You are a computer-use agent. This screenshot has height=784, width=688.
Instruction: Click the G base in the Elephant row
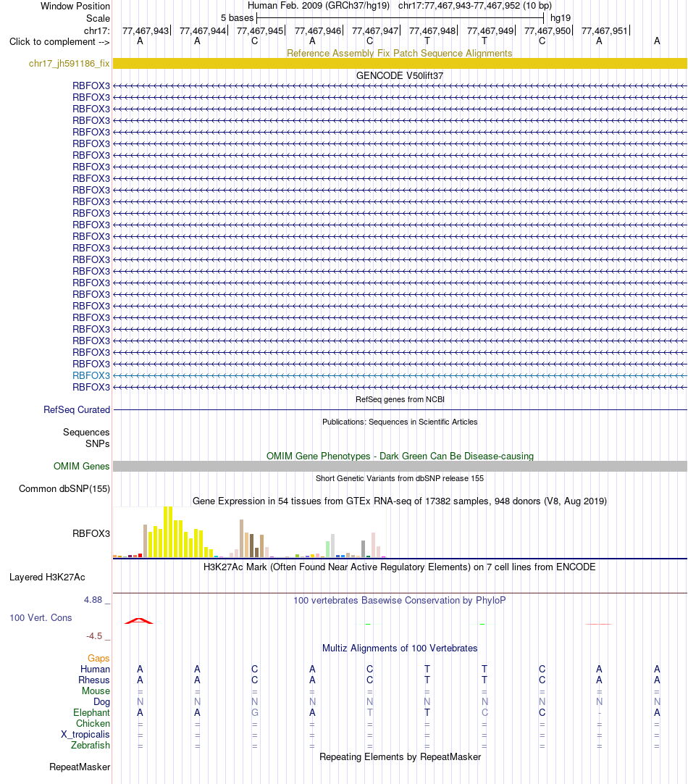(x=255, y=712)
